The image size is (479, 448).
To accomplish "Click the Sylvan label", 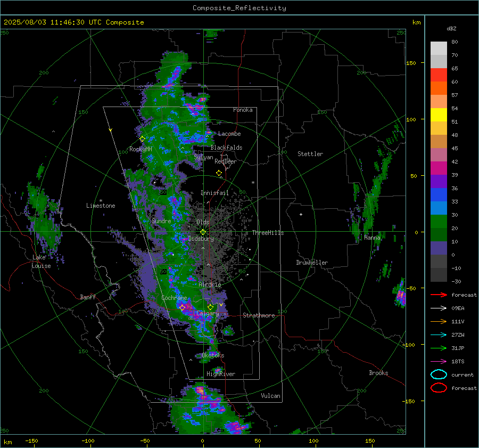I will [x=203, y=157].
